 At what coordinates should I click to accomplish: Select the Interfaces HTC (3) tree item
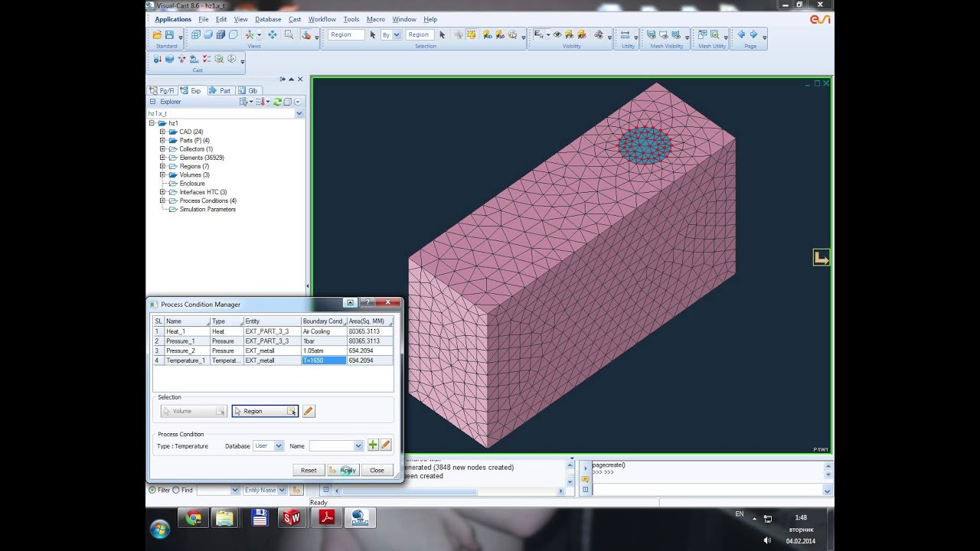tap(203, 192)
